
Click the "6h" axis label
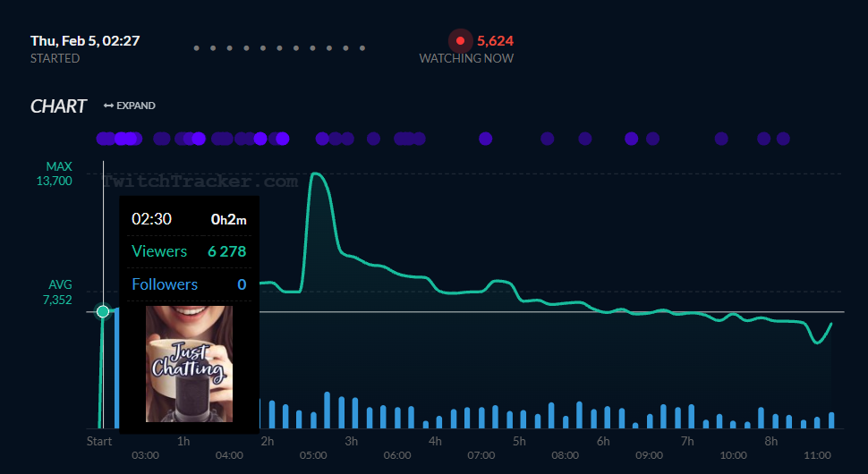pos(603,442)
